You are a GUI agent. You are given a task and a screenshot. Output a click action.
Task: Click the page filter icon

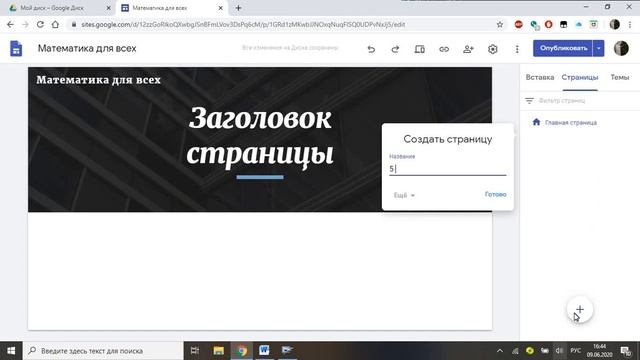(x=529, y=100)
